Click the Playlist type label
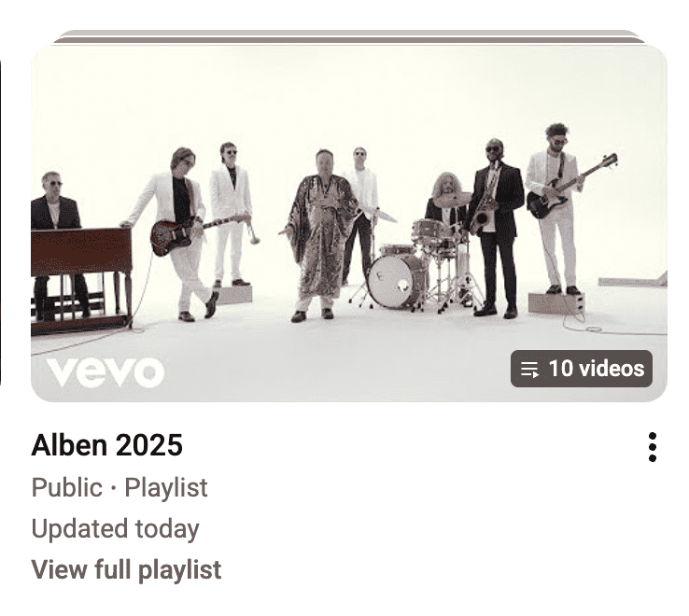 click(166, 488)
